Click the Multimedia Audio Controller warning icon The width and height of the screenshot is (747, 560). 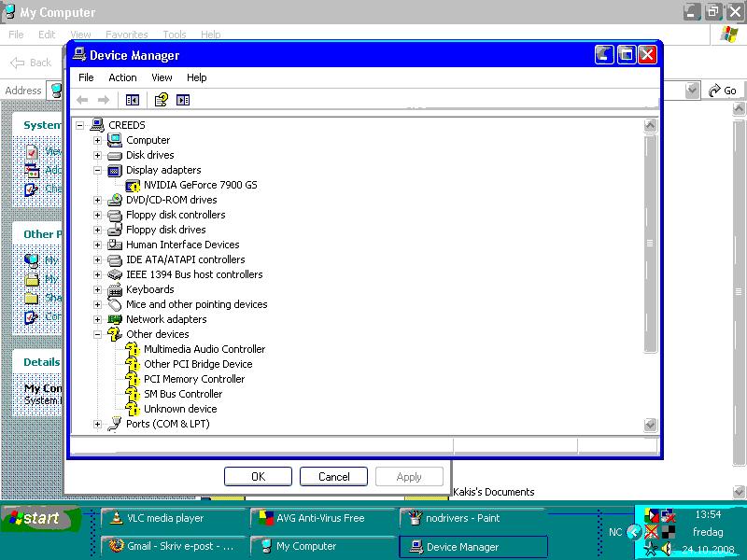pyautogui.click(x=133, y=349)
